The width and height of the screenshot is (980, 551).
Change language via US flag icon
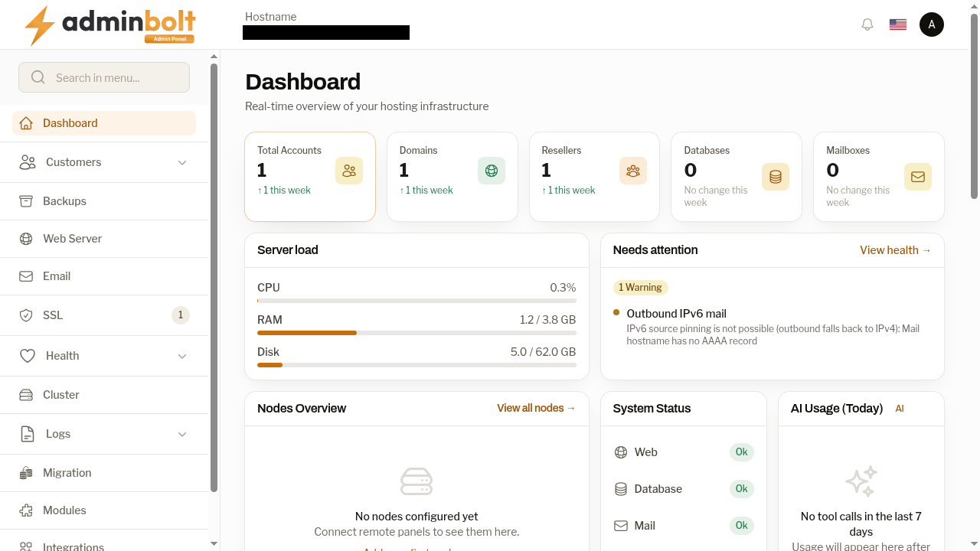coord(898,24)
